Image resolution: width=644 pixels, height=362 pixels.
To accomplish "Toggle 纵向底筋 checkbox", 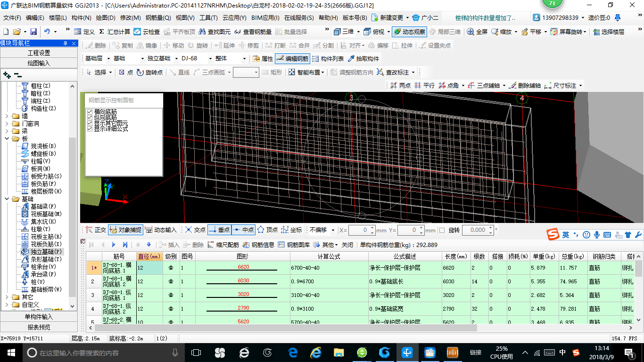I will click(x=90, y=117).
